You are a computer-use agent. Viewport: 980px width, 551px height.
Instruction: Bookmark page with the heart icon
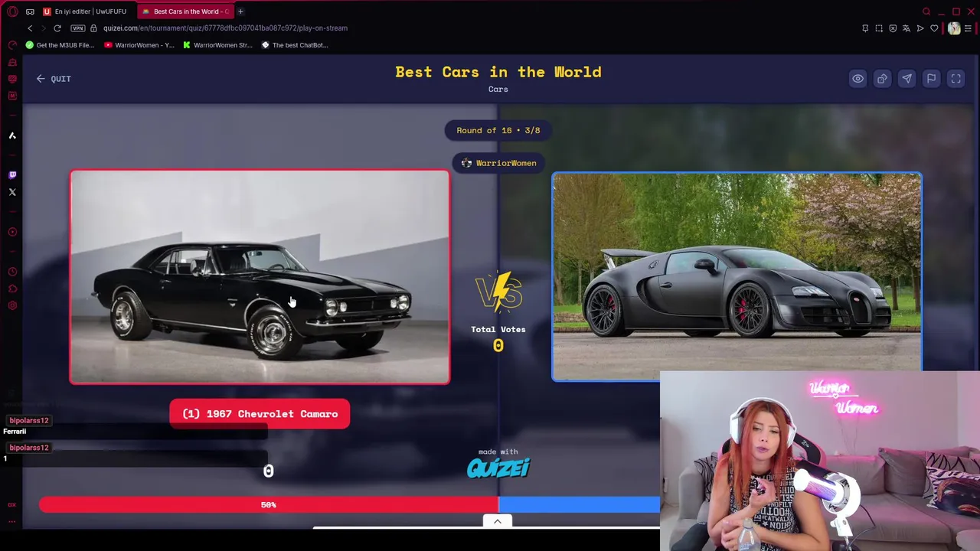(934, 28)
